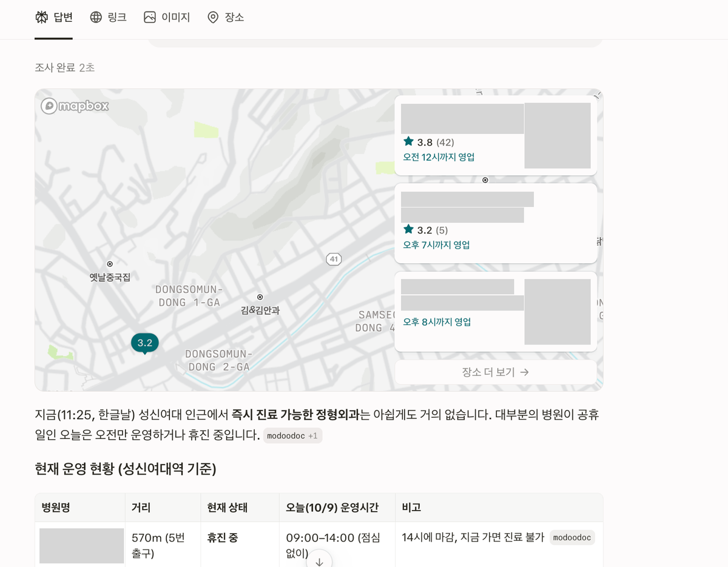Click 오전 12시까지 영업 text
Viewport: 728px width, 567px height.
tap(439, 157)
